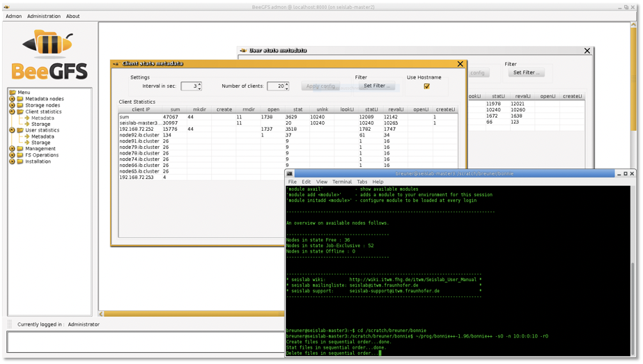Image resolution: width=643 pixels, height=364 pixels.
Task: Expand the Storage nodes tree node
Action: click(12, 105)
